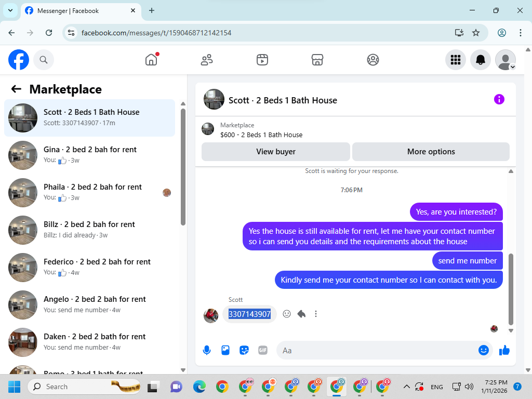Open Angelo 2 bed 2 bah conversation
Viewport: 532px width, 399px height.
tap(89, 304)
